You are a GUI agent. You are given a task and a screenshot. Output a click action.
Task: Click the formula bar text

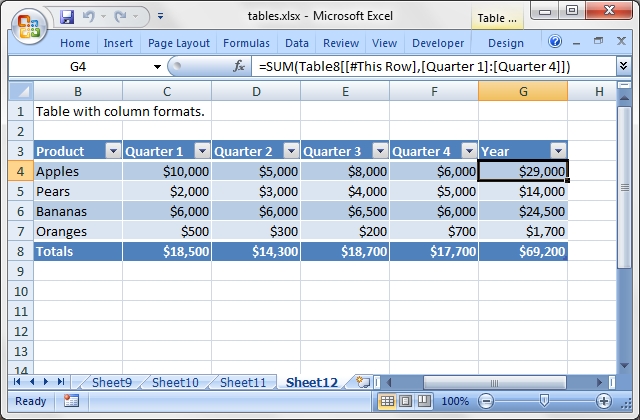coord(414,67)
